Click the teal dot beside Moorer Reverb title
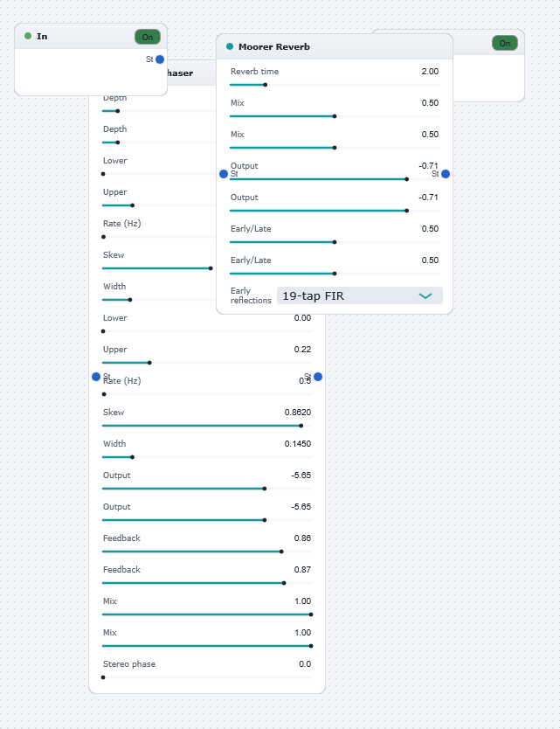This screenshot has height=729, width=560. pyautogui.click(x=230, y=46)
